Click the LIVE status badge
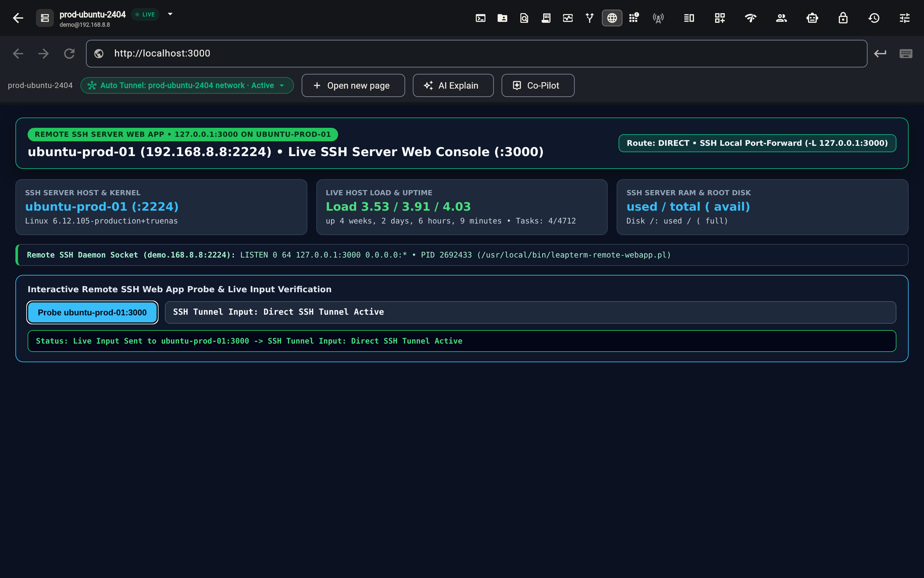 [145, 14]
